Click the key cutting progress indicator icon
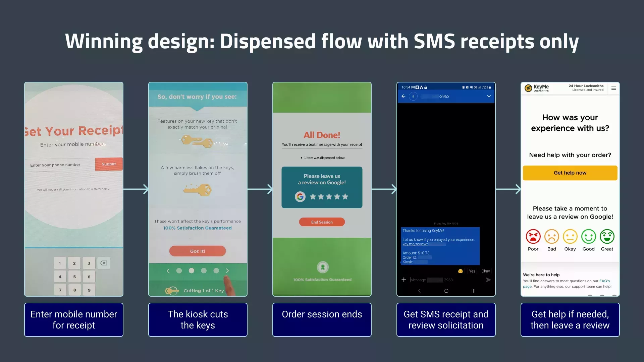 click(x=172, y=290)
